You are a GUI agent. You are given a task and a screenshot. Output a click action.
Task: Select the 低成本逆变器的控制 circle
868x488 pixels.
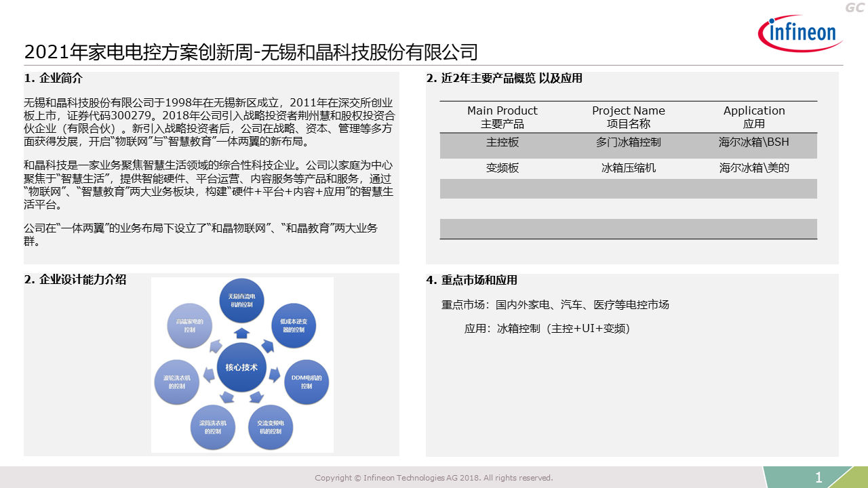pyautogui.click(x=293, y=325)
